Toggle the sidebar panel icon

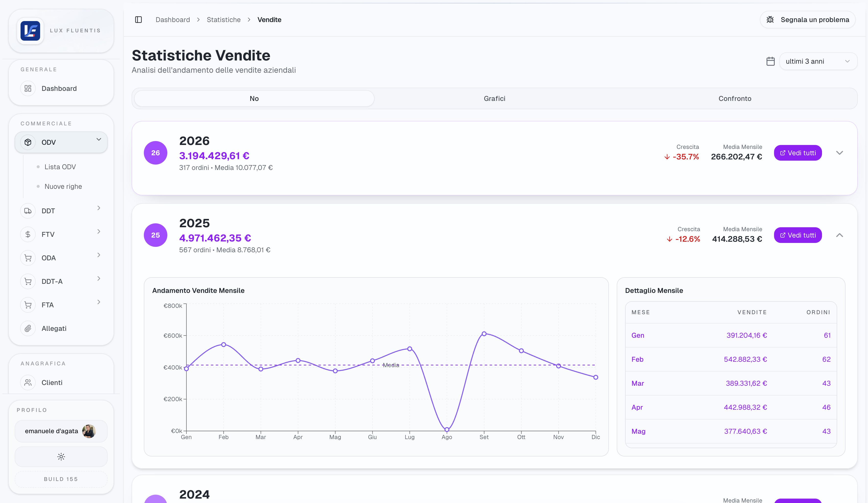coord(138,20)
